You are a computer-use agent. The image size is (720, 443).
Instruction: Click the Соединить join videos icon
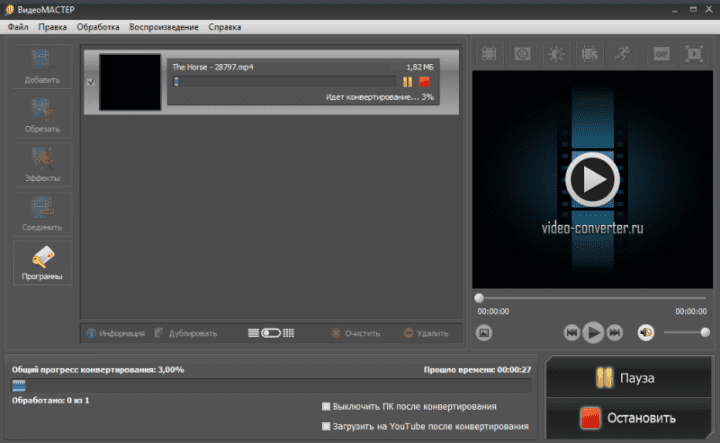pos(42,213)
